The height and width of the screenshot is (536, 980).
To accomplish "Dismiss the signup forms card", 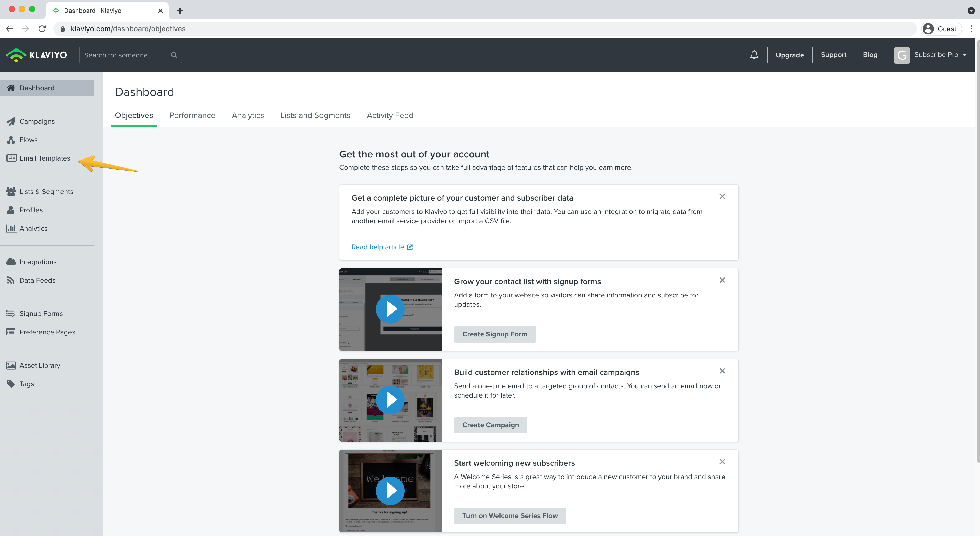I will [x=722, y=280].
